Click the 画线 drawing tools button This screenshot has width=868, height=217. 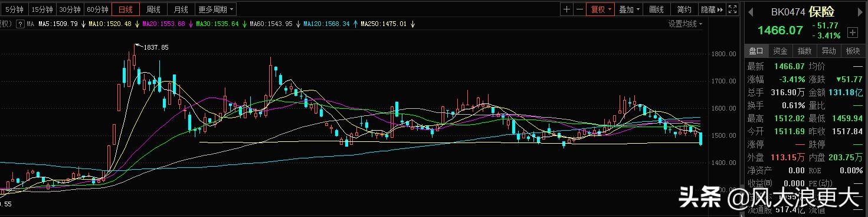[x=657, y=9]
